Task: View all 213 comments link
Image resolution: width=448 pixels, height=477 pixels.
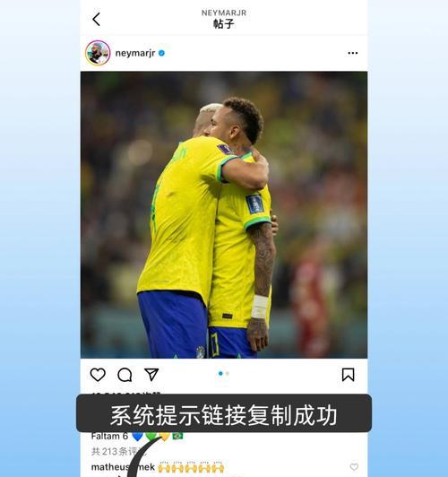Action: click(x=118, y=452)
